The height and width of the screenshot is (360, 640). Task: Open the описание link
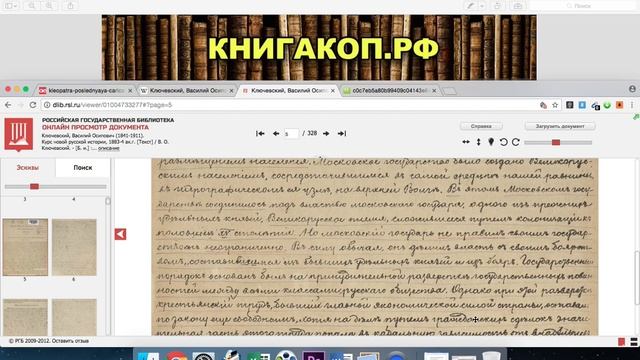pyautogui.click(x=109, y=148)
